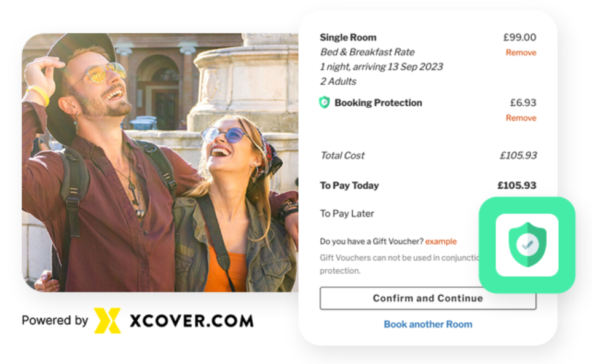Image resolution: width=592 pixels, height=364 pixels.
Task: Click the Confirm and Continue button
Action: tap(428, 298)
